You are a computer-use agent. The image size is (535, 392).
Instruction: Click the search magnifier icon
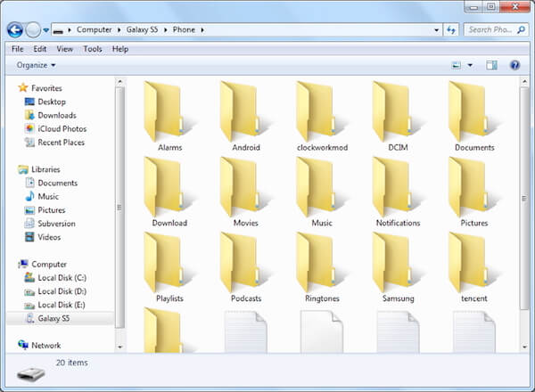click(x=521, y=30)
